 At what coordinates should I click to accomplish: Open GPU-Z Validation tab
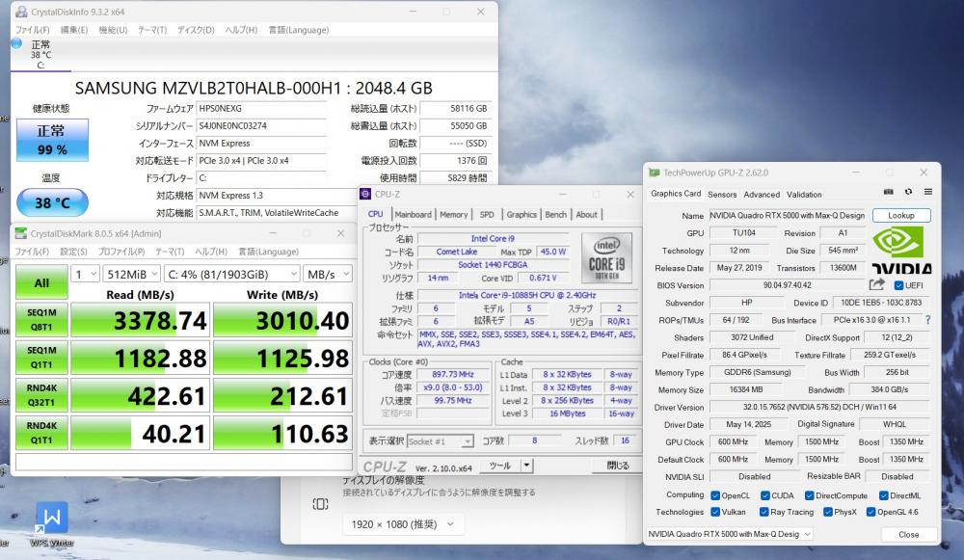(x=804, y=195)
